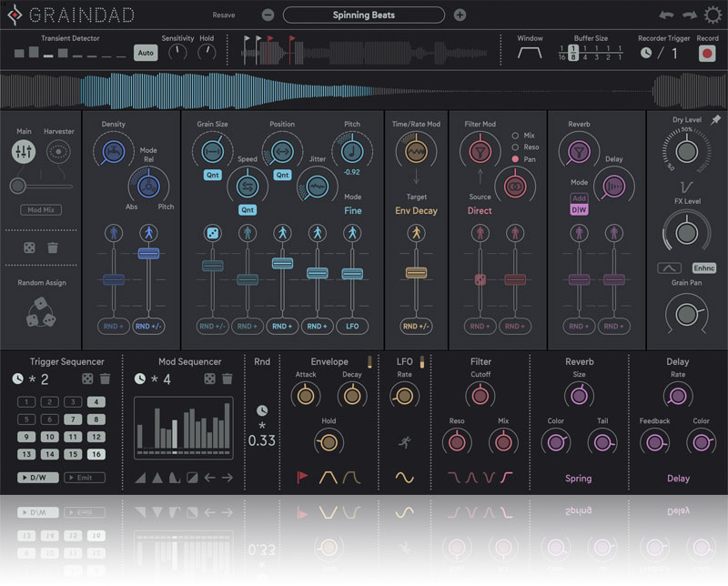This screenshot has height=586, width=728.
Task: Click the Mod Sequencer randomize dice icon
Action: 207,379
